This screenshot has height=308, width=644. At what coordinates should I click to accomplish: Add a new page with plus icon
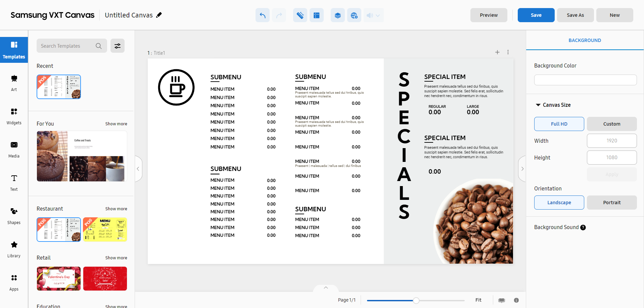[x=497, y=52]
